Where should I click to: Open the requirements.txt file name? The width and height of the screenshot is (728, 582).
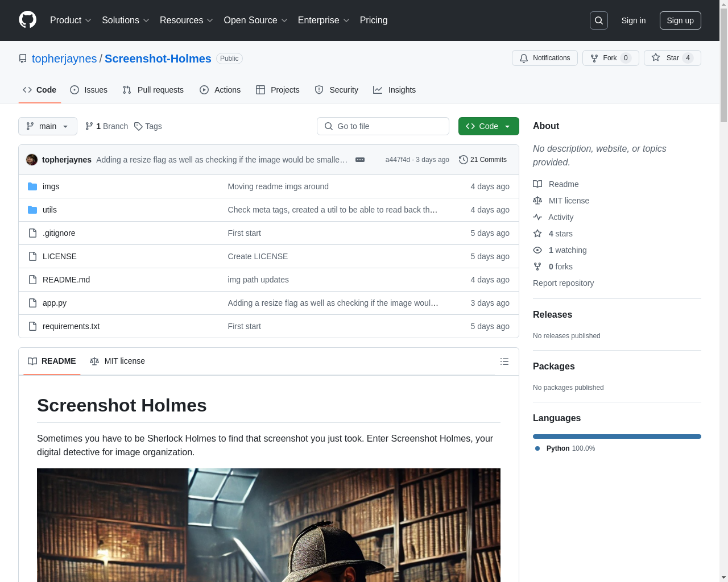tap(71, 326)
